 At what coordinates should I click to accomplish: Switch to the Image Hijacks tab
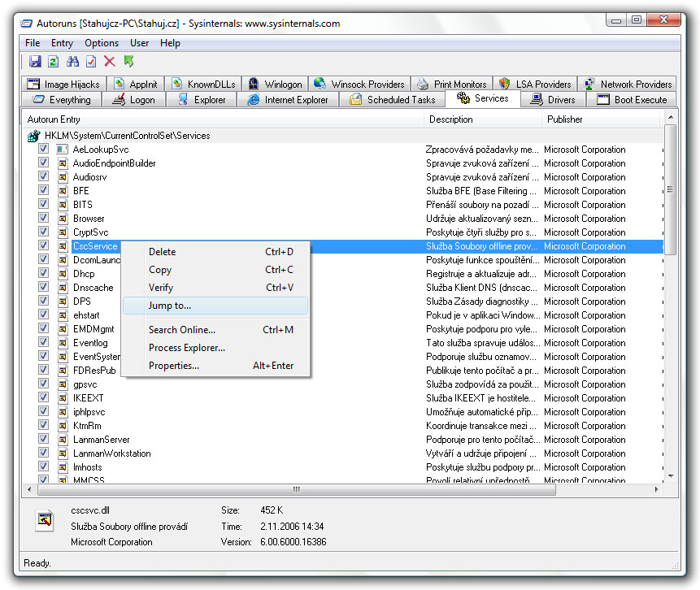click(63, 84)
